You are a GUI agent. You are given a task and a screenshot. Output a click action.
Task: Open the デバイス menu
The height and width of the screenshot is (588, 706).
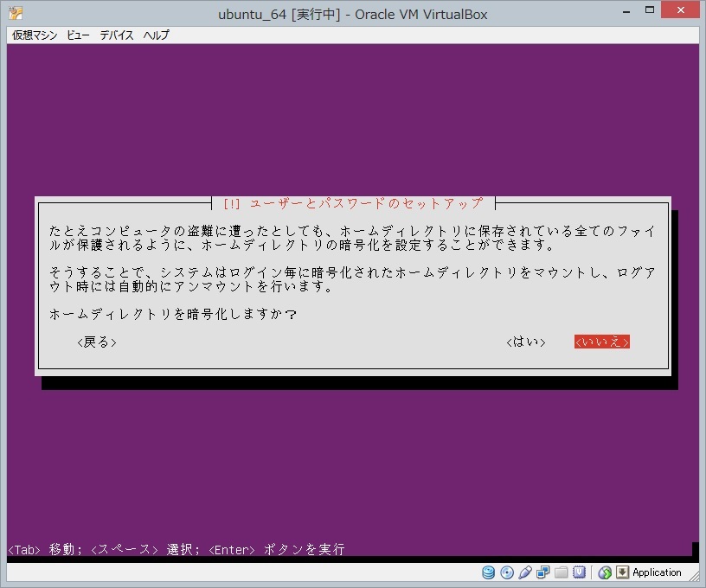click(x=117, y=35)
